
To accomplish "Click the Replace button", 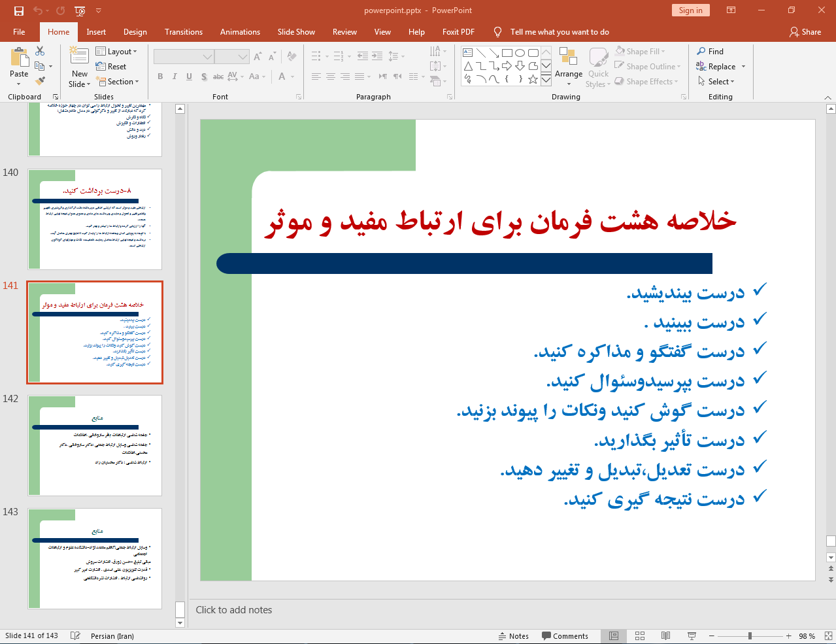I will pos(716,67).
